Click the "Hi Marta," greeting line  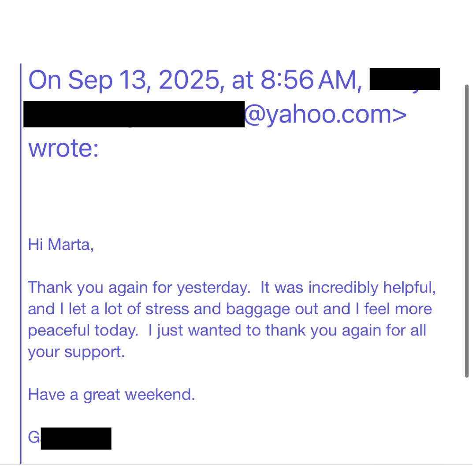[x=61, y=245]
